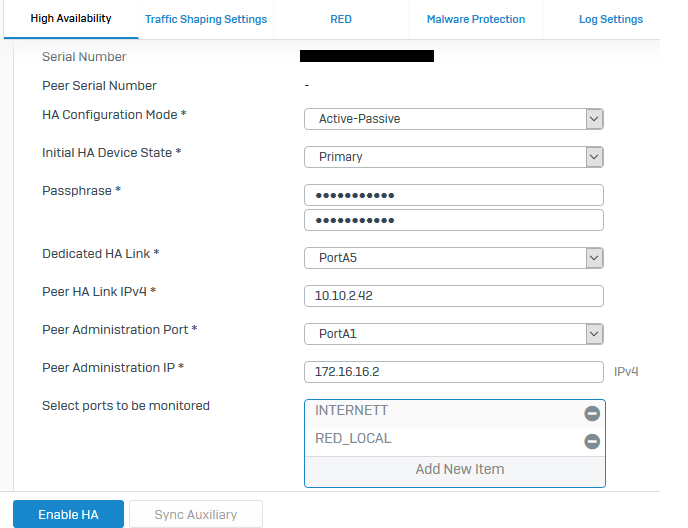Click the Peer Administration IP field
688x528 pixels.
click(x=454, y=372)
